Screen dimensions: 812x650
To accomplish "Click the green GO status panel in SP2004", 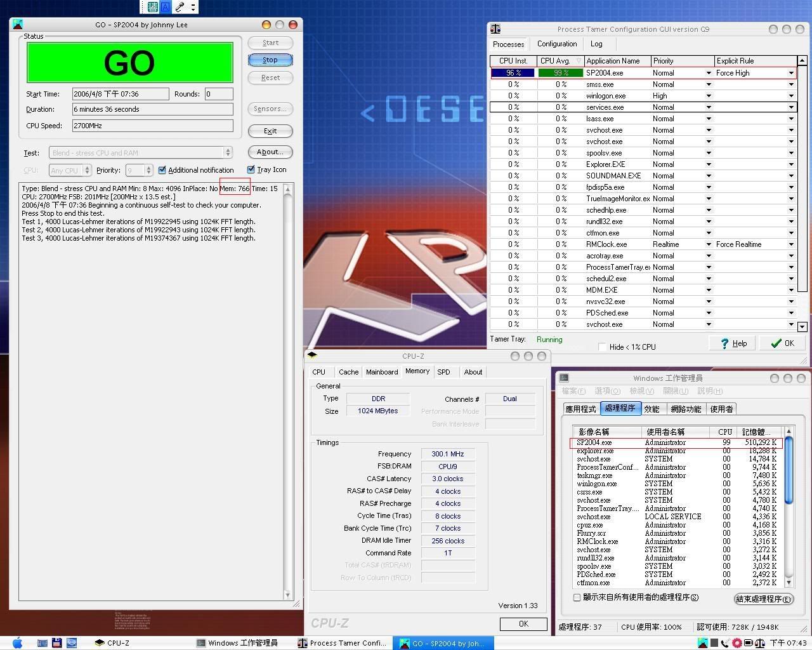I will click(129, 62).
